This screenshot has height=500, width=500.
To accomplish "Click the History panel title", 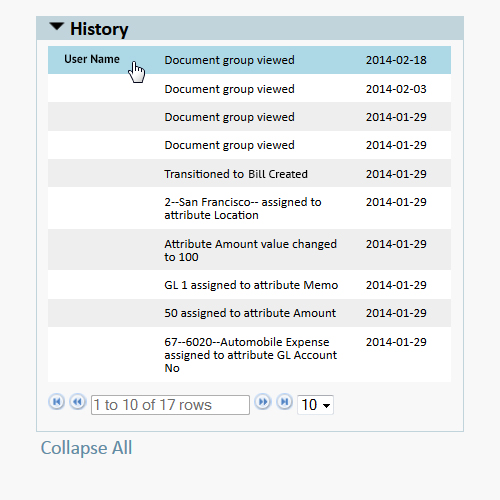I will click(99, 29).
